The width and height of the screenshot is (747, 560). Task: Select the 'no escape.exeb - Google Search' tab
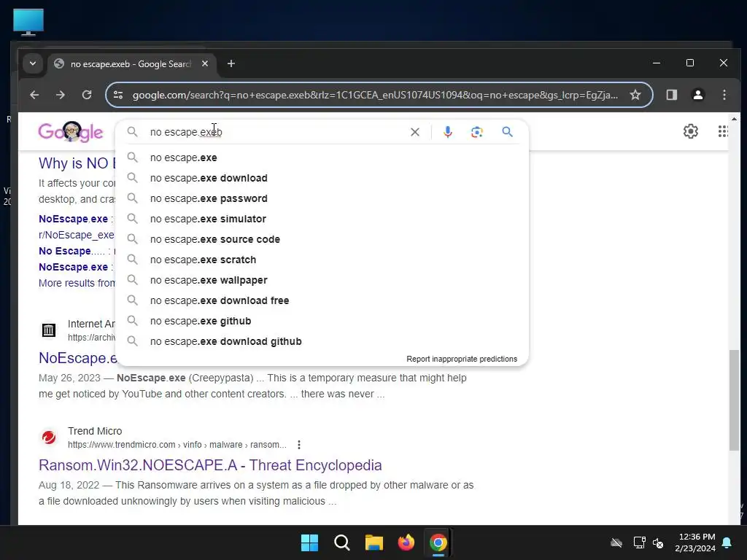pyautogui.click(x=131, y=64)
